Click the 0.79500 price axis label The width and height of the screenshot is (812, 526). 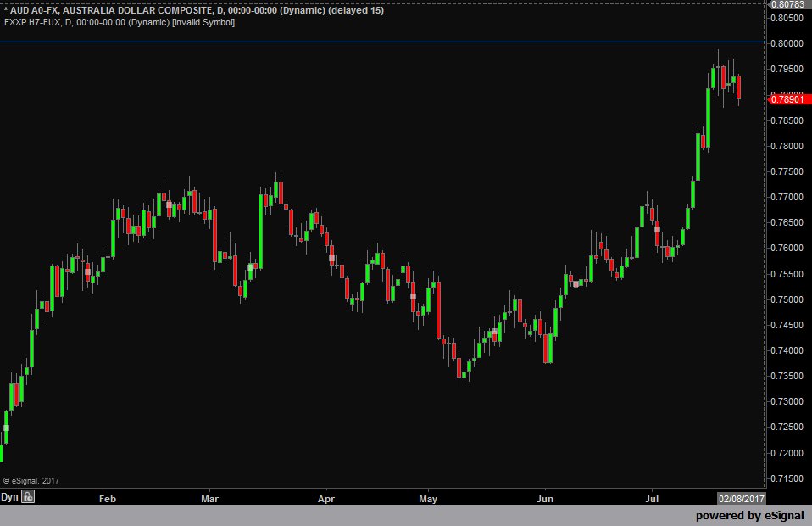tap(787, 70)
